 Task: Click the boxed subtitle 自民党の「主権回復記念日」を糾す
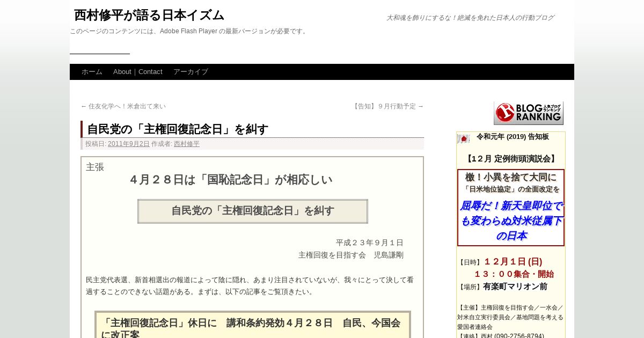click(253, 211)
